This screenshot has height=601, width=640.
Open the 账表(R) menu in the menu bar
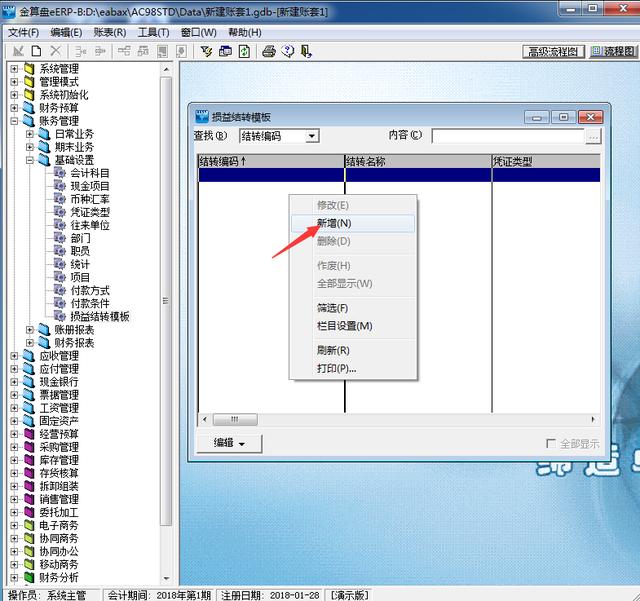(x=110, y=32)
